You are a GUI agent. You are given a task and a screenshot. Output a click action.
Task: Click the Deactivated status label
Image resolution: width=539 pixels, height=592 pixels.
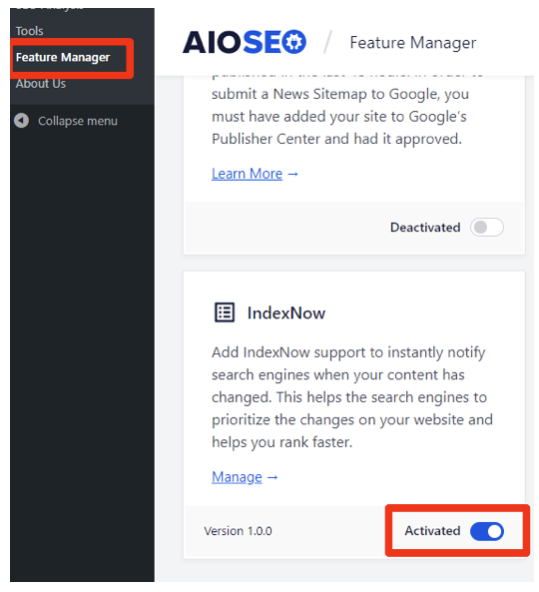(425, 228)
